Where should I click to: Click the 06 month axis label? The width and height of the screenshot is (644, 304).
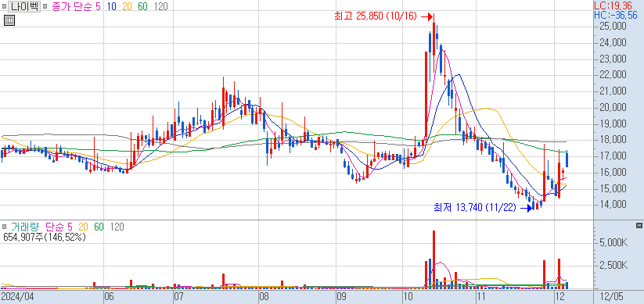pyautogui.click(x=110, y=297)
